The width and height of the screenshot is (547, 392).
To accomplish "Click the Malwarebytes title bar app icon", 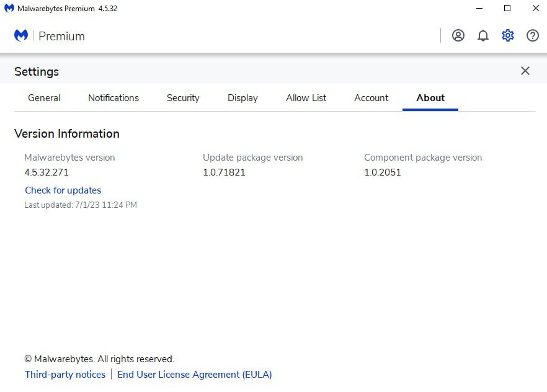I will pyautogui.click(x=9, y=8).
